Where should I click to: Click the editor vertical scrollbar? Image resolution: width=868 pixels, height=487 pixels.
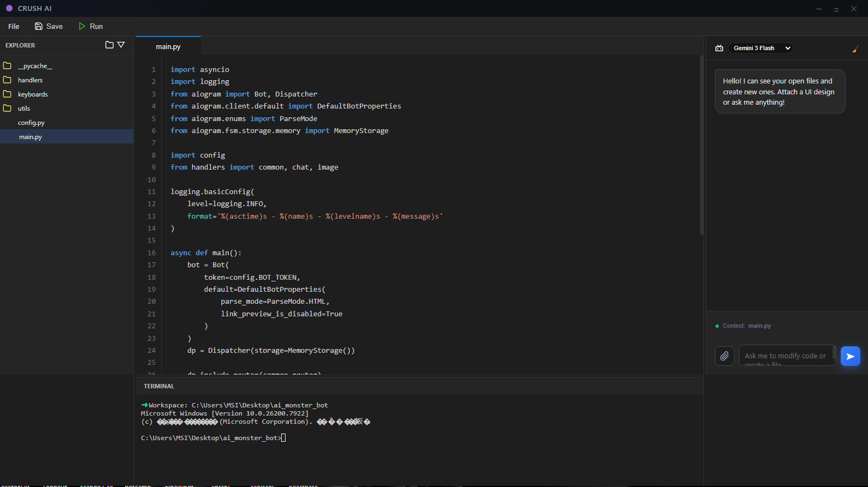(x=701, y=145)
